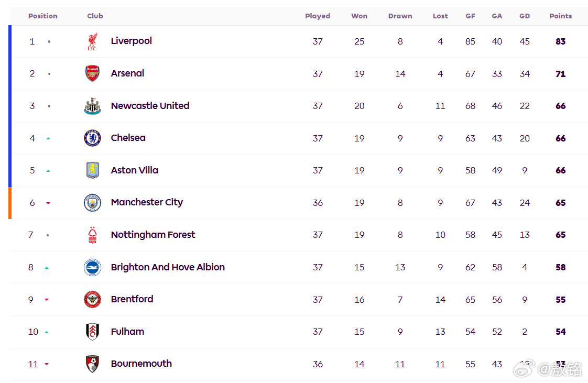Click the Brentford bee crest
588x383 pixels.
(92, 299)
